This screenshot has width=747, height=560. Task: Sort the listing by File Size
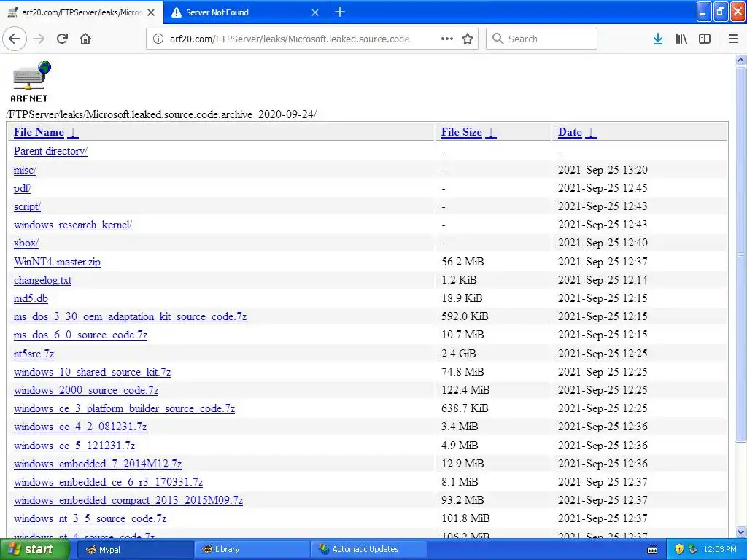(x=461, y=132)
